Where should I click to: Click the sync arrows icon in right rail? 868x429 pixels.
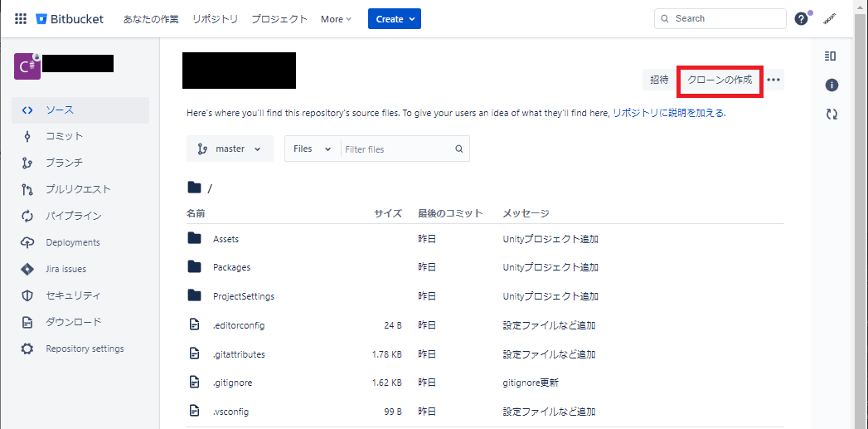832,115
